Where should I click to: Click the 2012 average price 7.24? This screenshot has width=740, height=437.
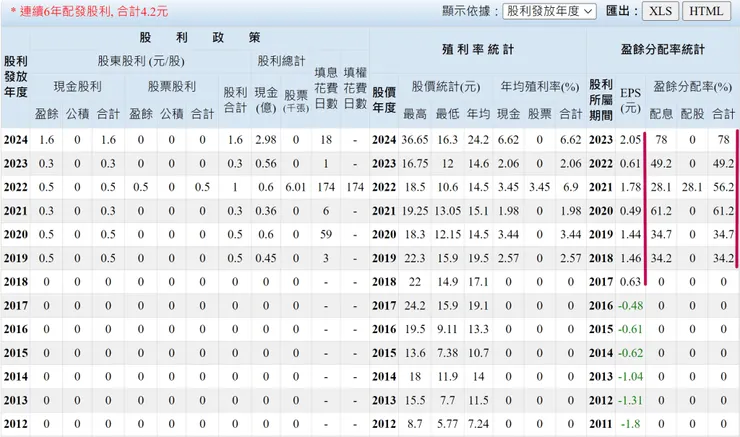click(x=478, y=424)
